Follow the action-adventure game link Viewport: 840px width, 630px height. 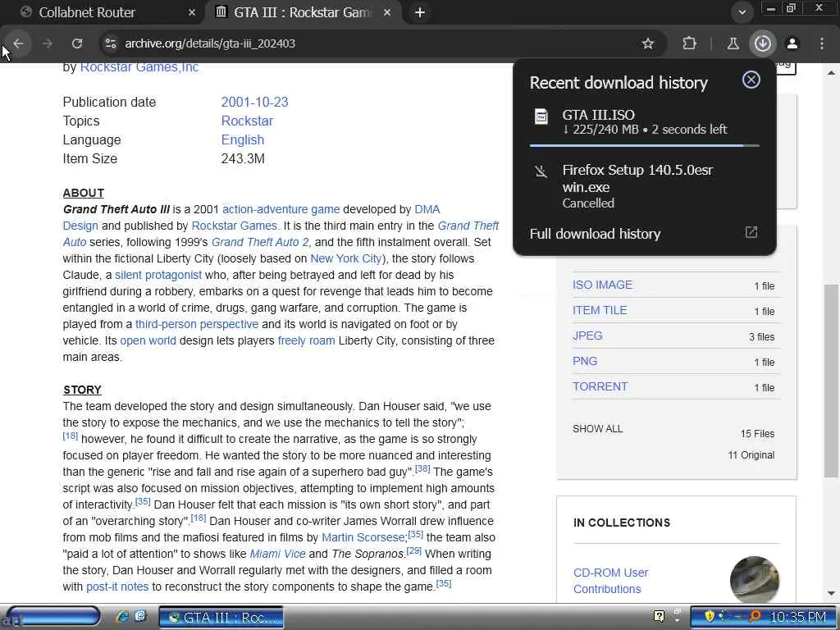281,209
